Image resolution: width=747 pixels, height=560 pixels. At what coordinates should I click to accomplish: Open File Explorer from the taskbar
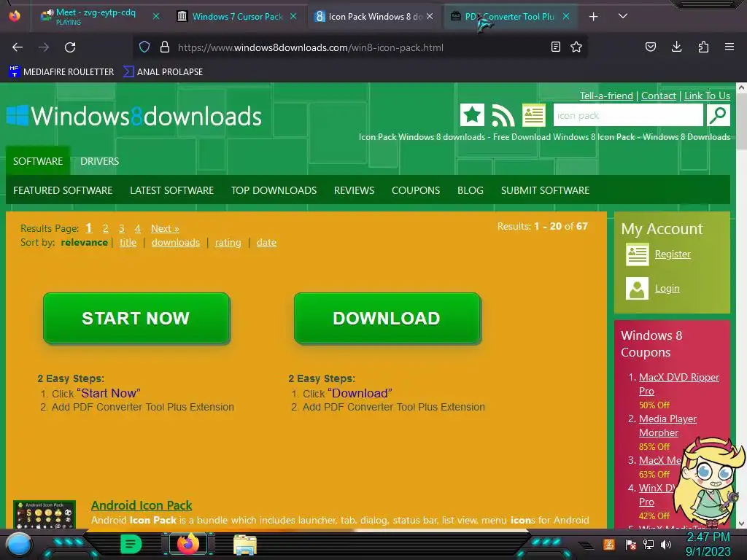[x=245, y=545]
